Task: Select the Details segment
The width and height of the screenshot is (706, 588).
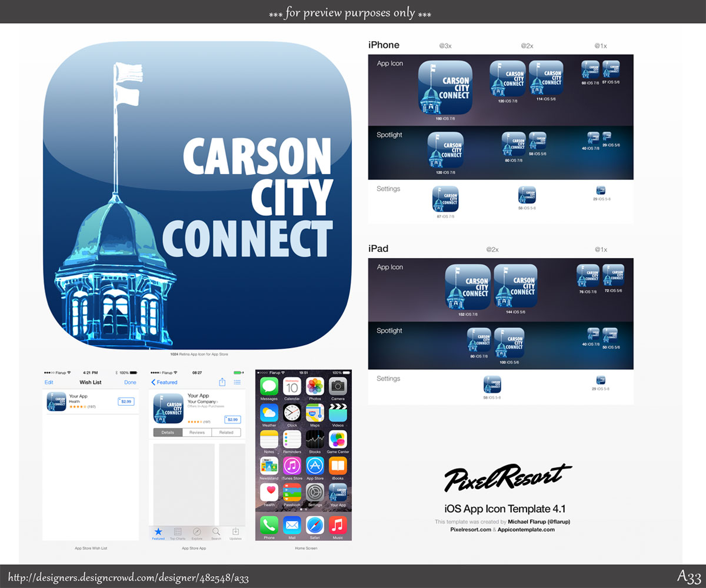Action: [x=168, y=432]
